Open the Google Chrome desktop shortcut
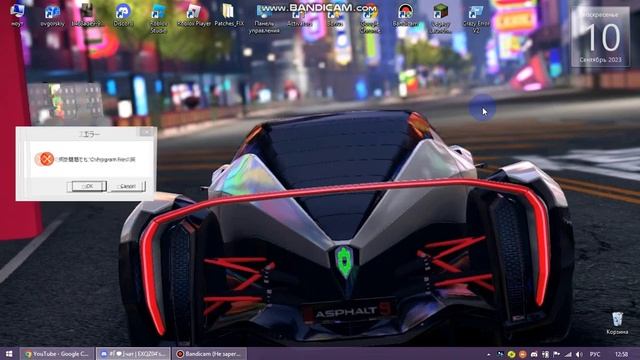Image resolution: width=640 pixels, height=360 pixels. (x=370, y=18)
